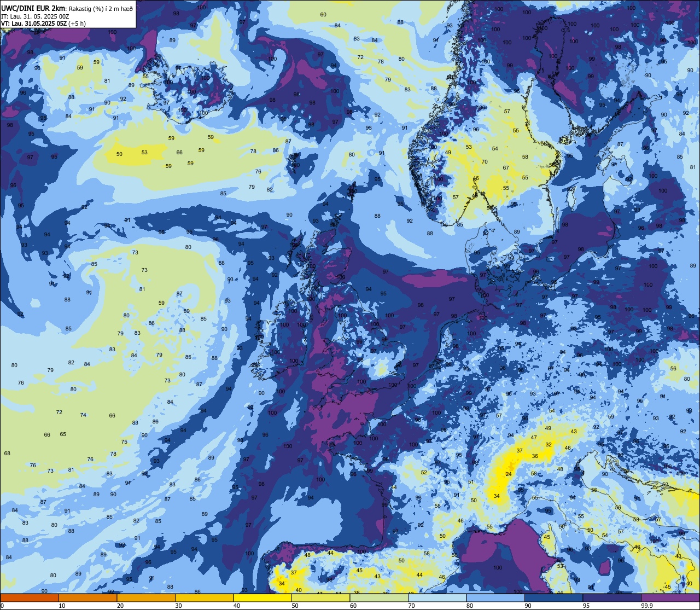Click the humidity value 65 over the Atlantic
The height and width of the screenshot is (610, 700).
(x=63, y=434)
